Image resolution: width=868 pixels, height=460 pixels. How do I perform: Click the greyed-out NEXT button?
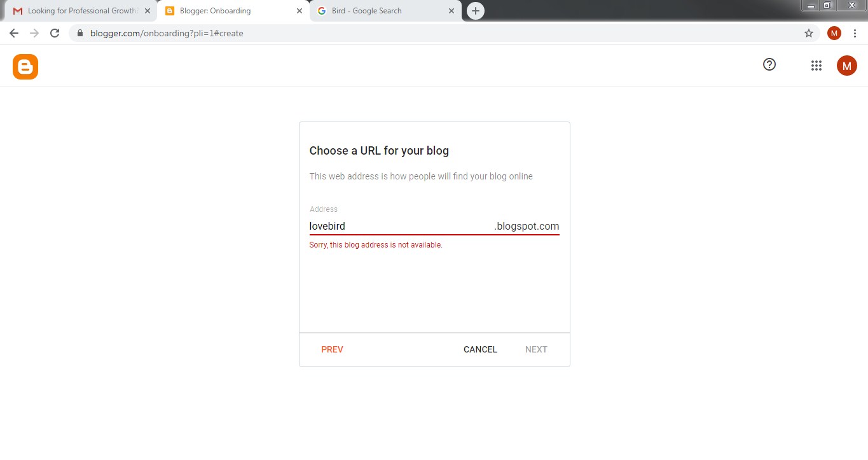(x=536, y=349)
